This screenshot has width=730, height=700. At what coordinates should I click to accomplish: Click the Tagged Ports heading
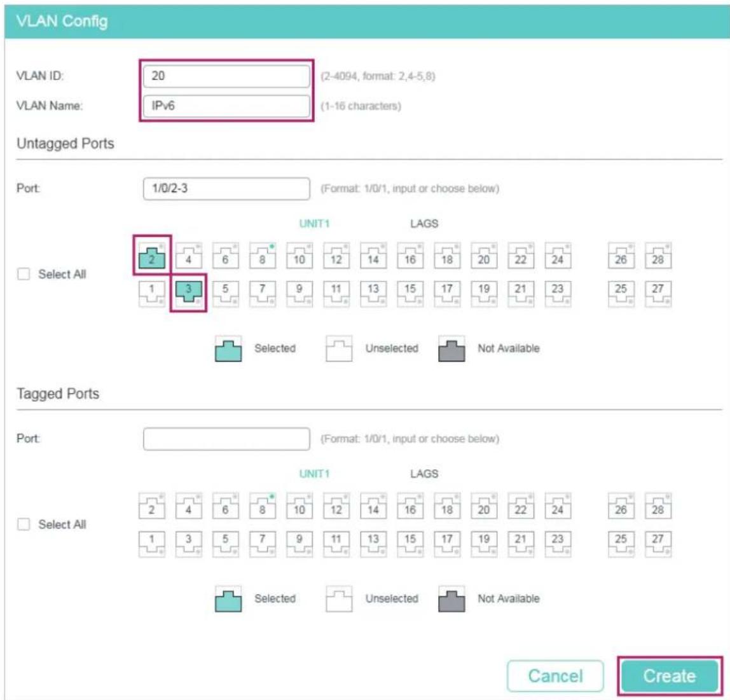[58, 394]
